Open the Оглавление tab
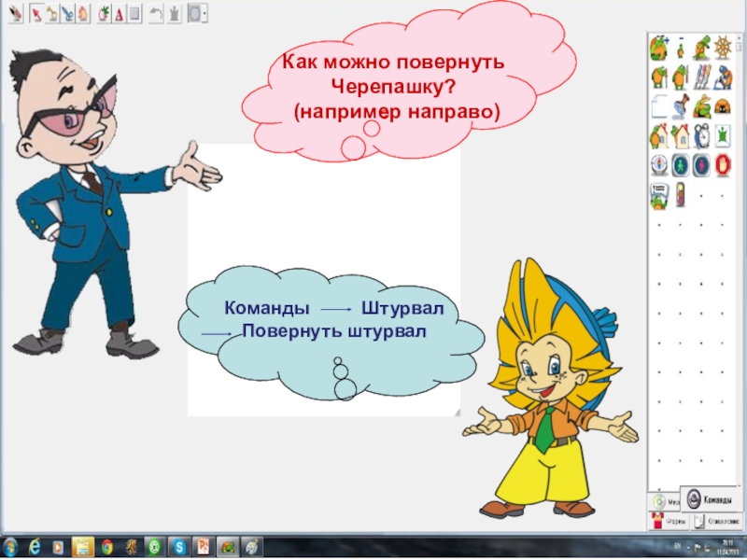 [716, 522]
